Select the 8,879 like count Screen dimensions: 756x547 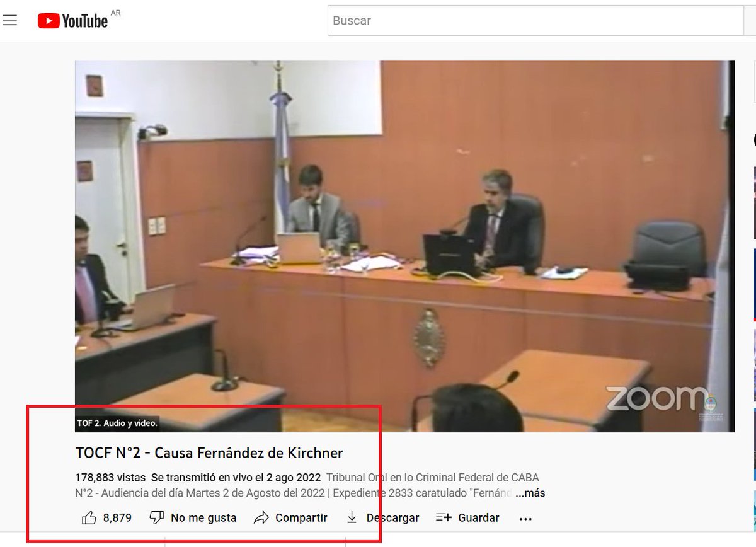117,518
